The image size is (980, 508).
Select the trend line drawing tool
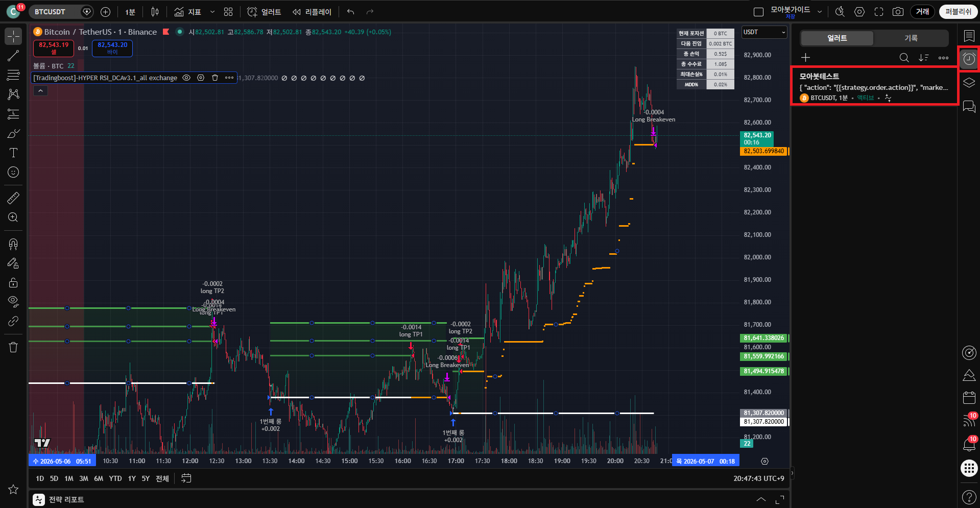[x=13, y=56]
